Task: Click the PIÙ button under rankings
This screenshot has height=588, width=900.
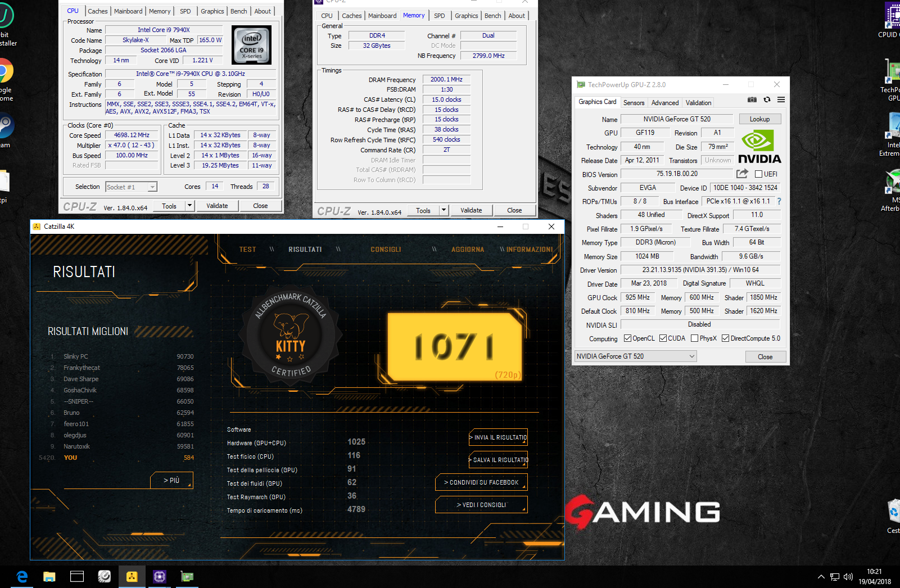Action: coord(171,480)
